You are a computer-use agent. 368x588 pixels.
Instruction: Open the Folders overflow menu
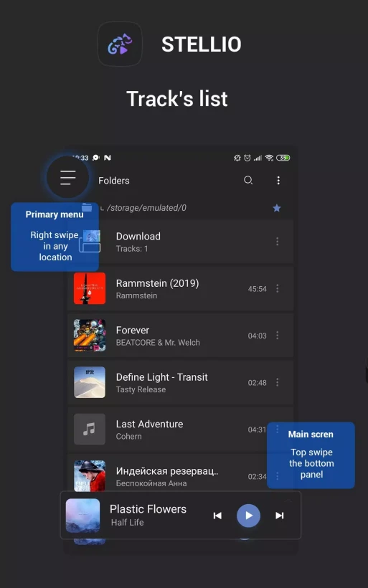278,181
